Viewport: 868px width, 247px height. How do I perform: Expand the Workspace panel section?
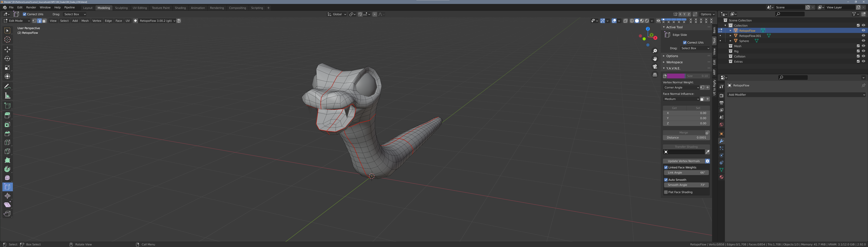coord(674,62)
